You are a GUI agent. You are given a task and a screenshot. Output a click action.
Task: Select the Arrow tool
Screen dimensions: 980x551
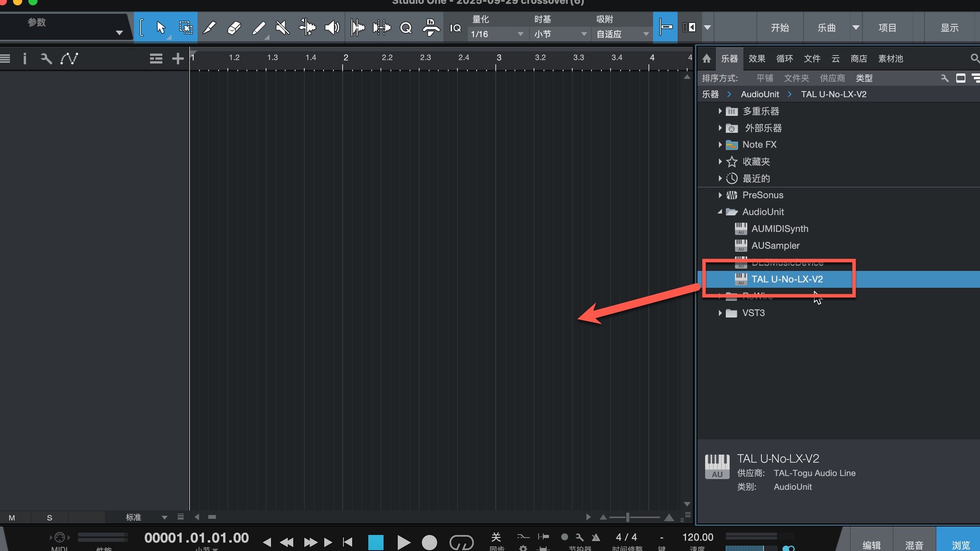pos(161,28)
